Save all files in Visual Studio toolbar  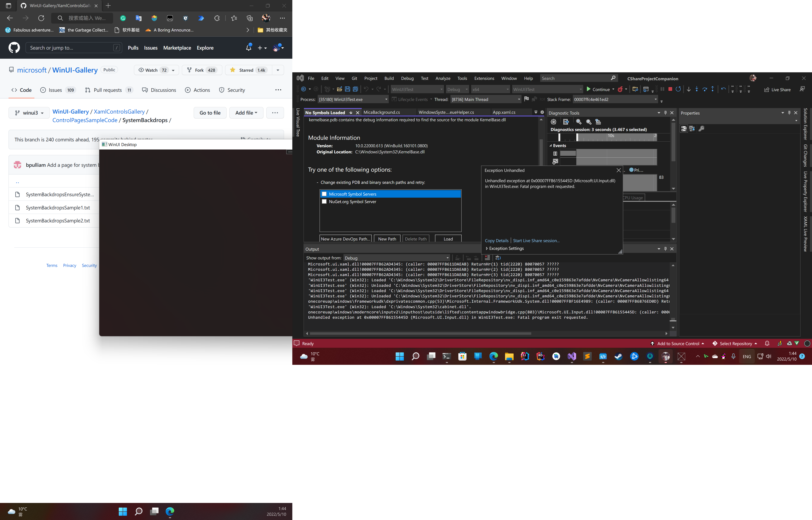[355, 89]
